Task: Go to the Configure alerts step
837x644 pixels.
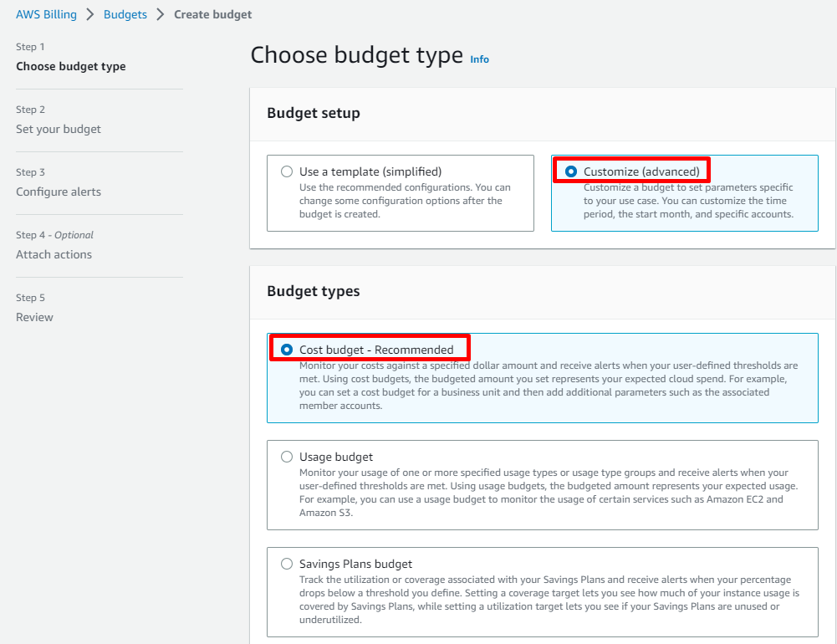Action: (59, 192)
